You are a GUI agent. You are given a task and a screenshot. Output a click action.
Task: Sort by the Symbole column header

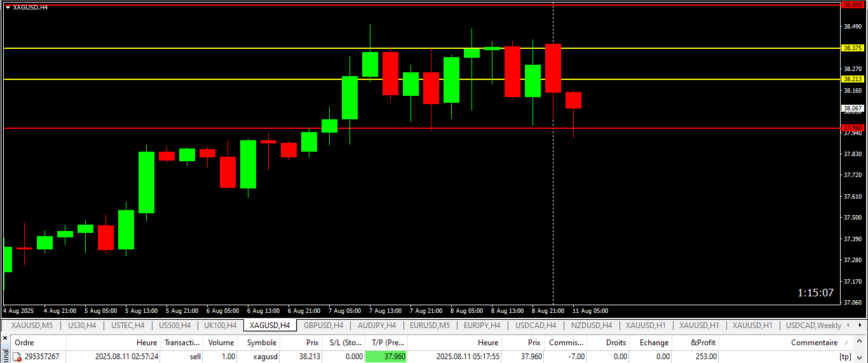[x=259, y=343]
